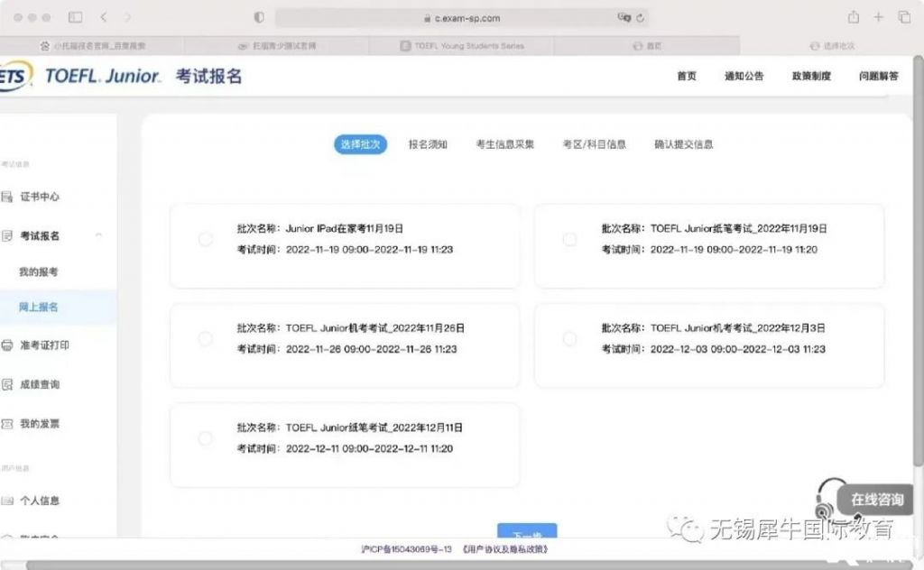The height and width of the screenshot is (570, 924).
Task: Select Junior iPad在家考11月19日 radio button
Action: pyautogui.click(x=205, y=239)
